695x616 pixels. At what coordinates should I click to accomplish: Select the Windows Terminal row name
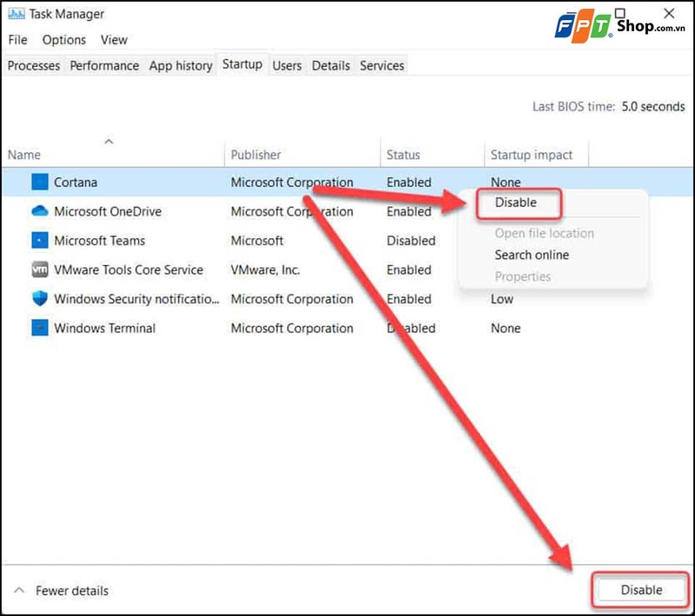click(x=104, y=328)
